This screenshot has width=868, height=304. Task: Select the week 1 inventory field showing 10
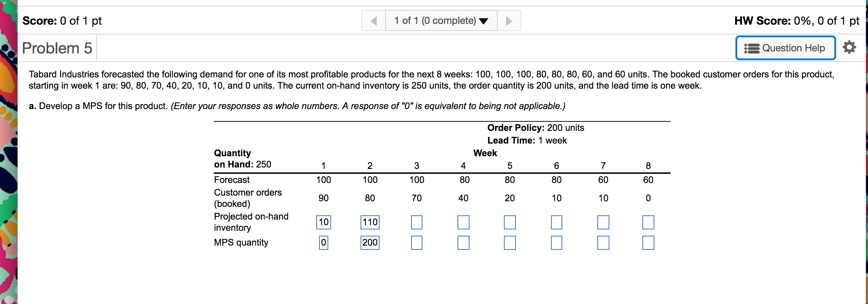pyautogui.click(x=323, y=222)
